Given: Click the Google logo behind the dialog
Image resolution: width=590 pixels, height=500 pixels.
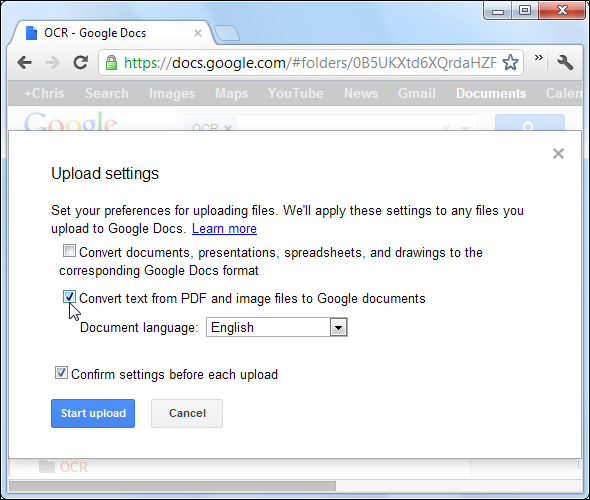Looking at the screenshot, I should click(x=70, y=122).
